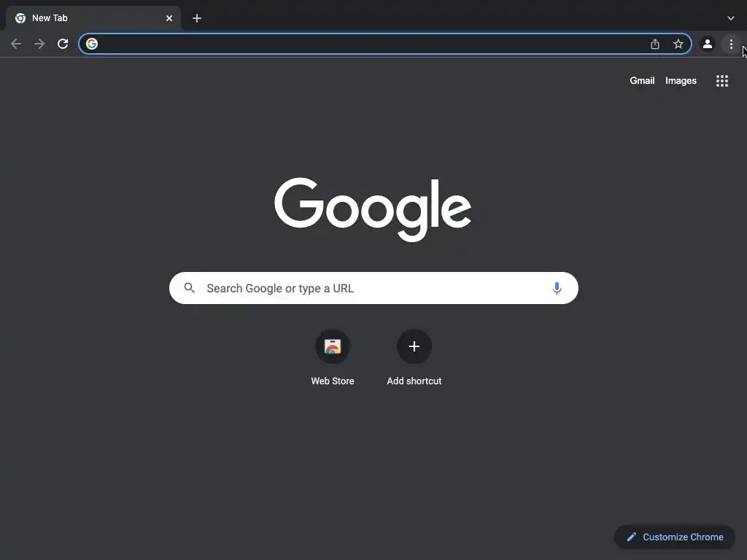Bookmark this tab with the star
The height and width of the screenshot is (560, 747).
pos(678,44)
